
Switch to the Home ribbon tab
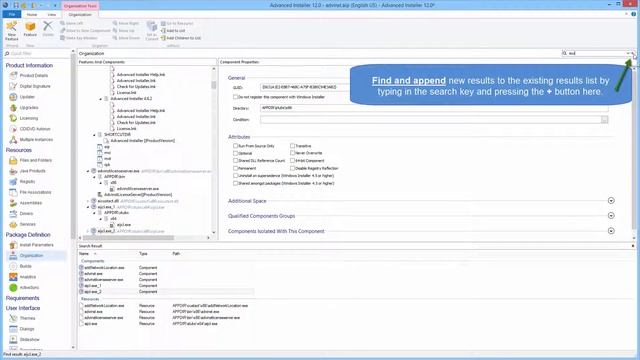pyautogui.click(x=32, y=14)
